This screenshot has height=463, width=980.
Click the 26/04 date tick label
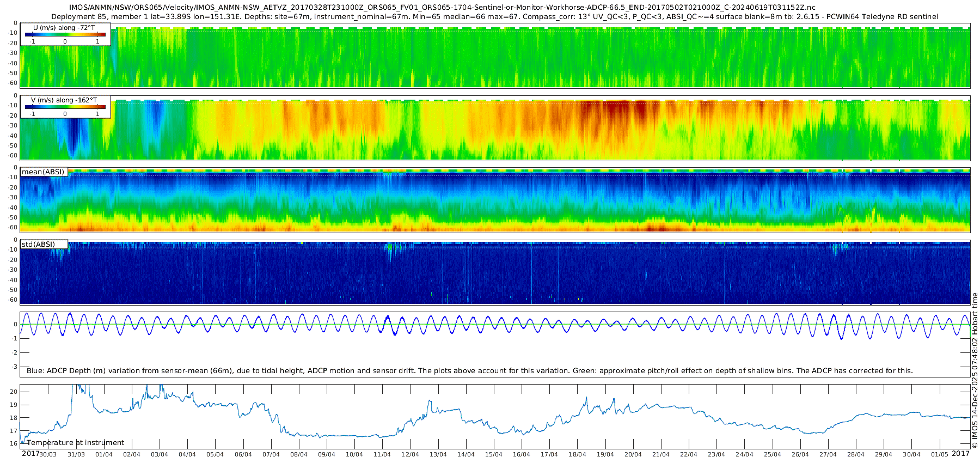(x=800, y=455)
